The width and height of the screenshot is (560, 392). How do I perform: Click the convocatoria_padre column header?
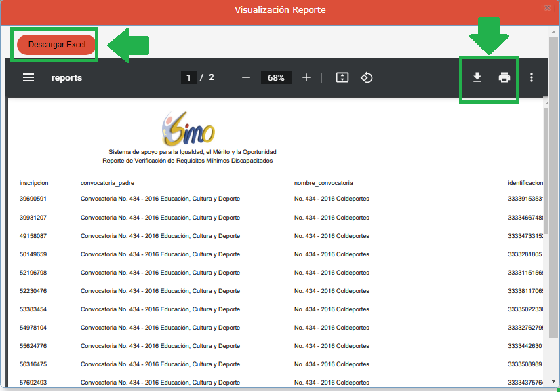107,183
